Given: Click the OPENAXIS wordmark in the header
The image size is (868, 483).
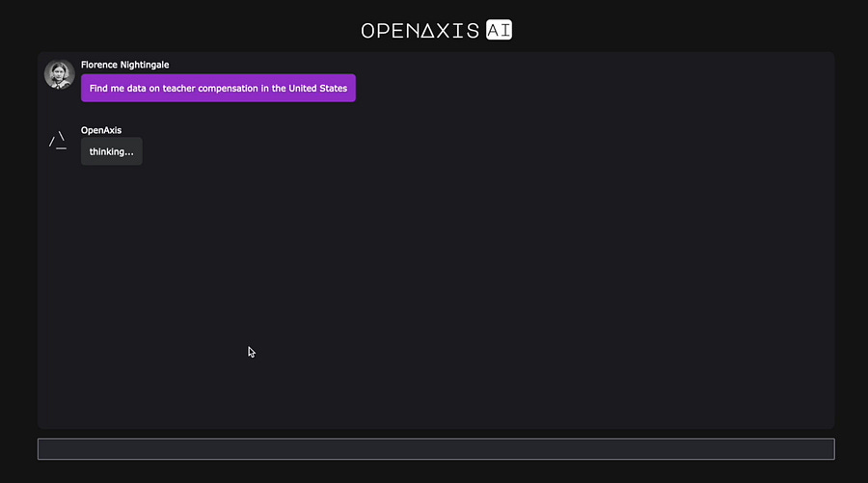Looking at the screenshot, I should (x=420, y=31).
